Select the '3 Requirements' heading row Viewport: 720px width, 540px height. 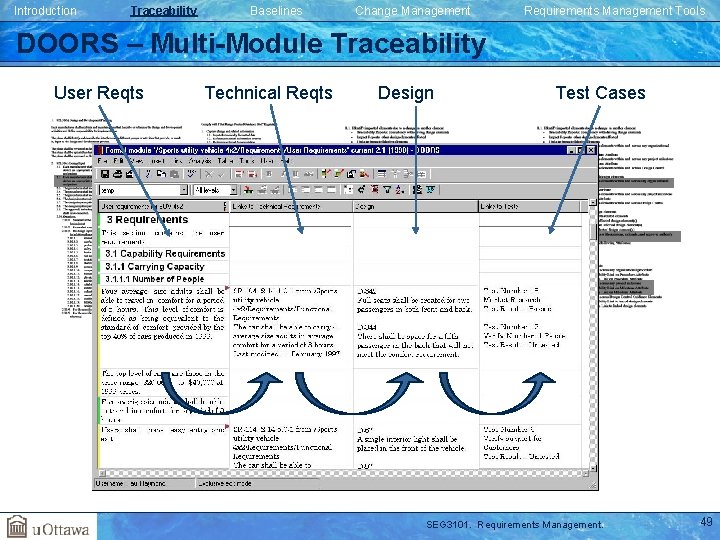click(x=147, y=219)
